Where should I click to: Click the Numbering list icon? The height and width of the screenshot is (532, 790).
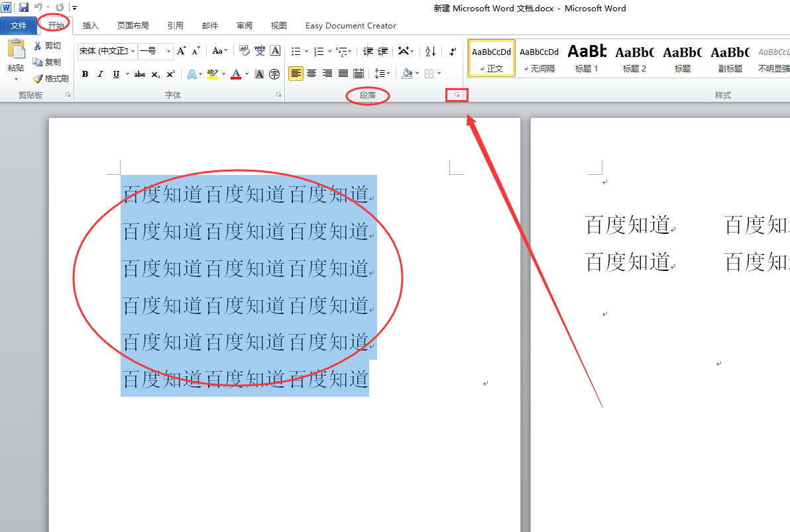[x=318, y=51]
